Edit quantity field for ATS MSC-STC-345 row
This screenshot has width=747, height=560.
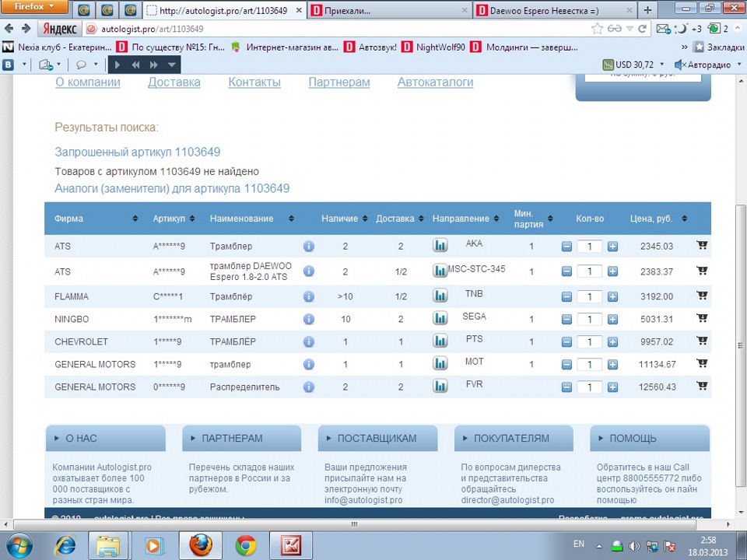coord(589,271)
